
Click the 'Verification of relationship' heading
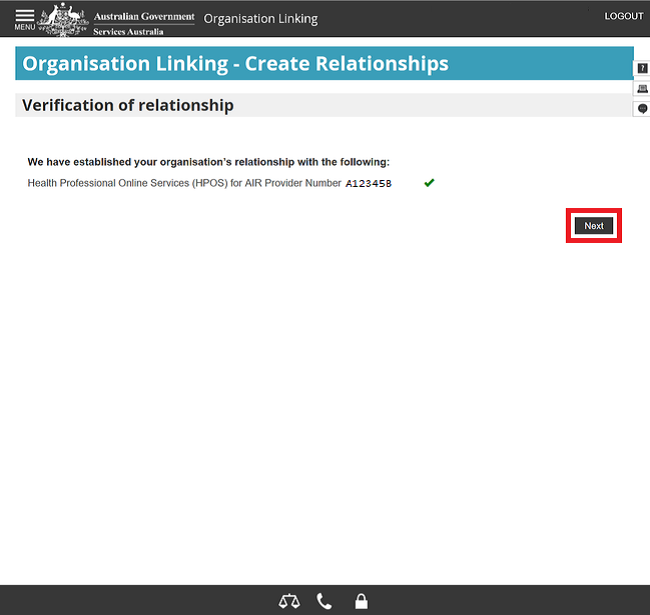pyautogui.click(x=128, y=105)
